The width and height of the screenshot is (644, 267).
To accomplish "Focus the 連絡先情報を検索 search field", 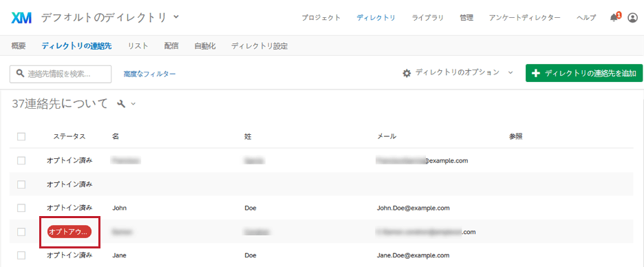I will [x=61, y=74].
